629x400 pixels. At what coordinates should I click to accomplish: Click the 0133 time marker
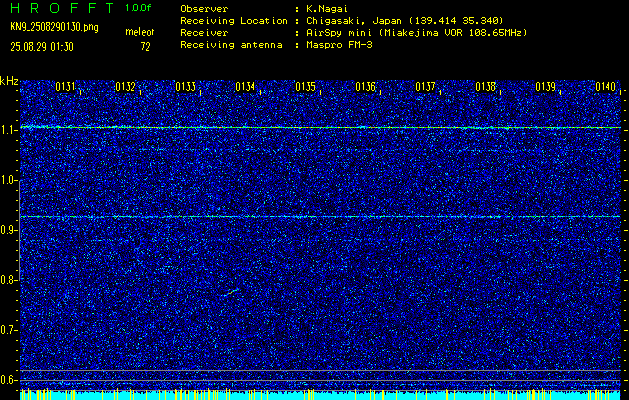click(x=185, y=87)
